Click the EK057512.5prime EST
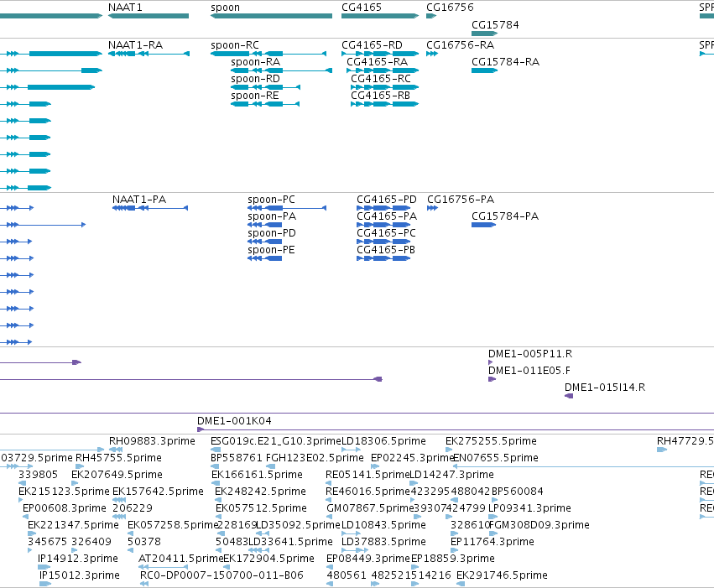Viewport: 714px width, 588px height. coord(219,517)
